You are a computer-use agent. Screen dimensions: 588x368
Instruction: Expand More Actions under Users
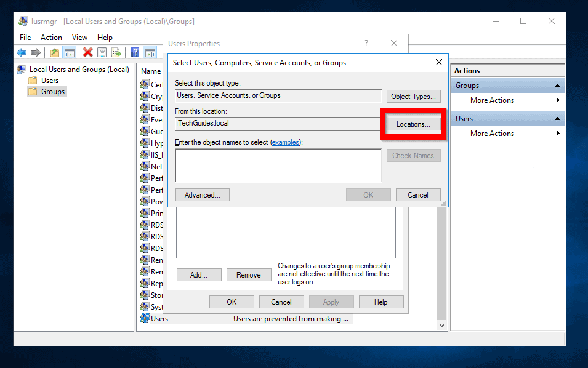pos(492,133)
